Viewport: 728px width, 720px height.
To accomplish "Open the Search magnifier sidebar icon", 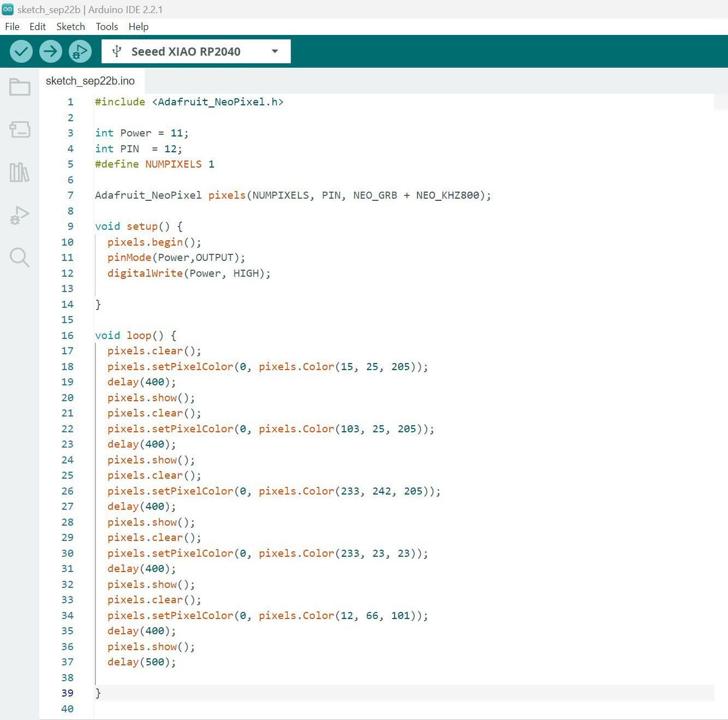I will point(20,257).
